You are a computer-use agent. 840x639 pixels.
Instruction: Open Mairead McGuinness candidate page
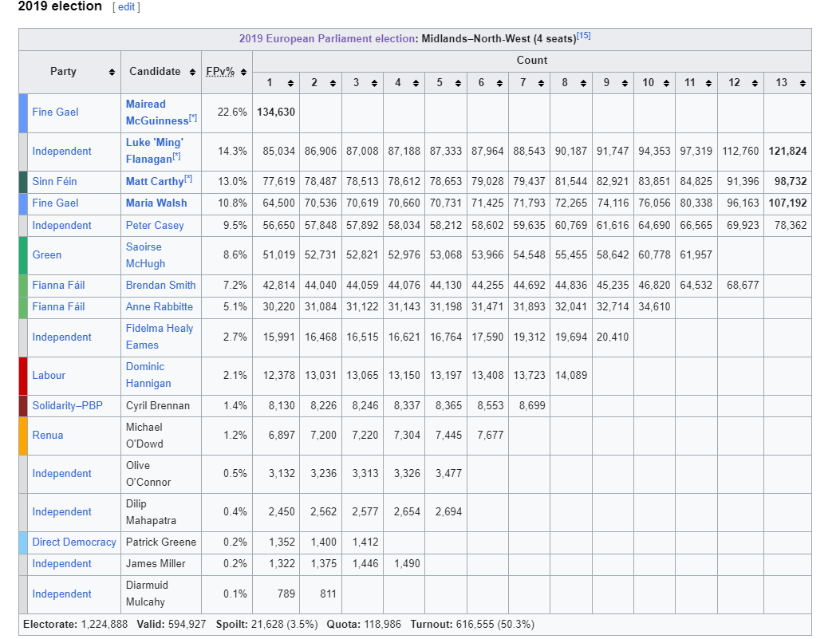157,112
